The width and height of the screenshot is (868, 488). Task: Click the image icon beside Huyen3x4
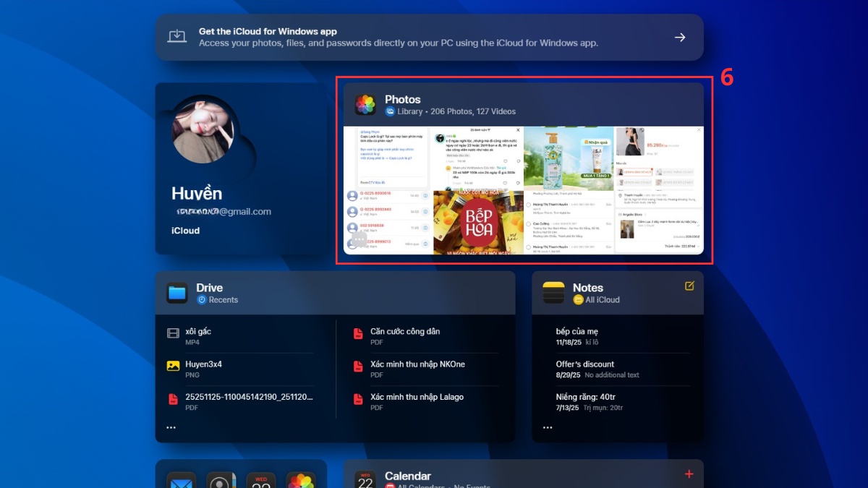tap(173, 366)
